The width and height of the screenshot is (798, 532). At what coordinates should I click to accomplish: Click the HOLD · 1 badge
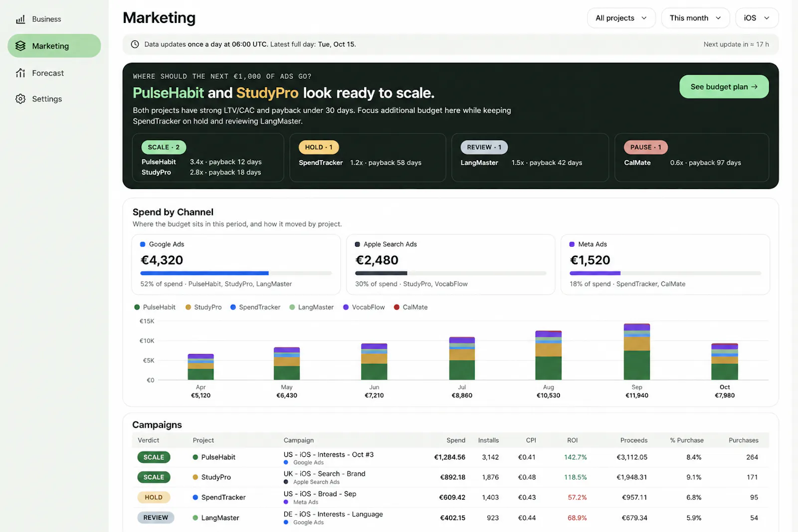point(319,147)
